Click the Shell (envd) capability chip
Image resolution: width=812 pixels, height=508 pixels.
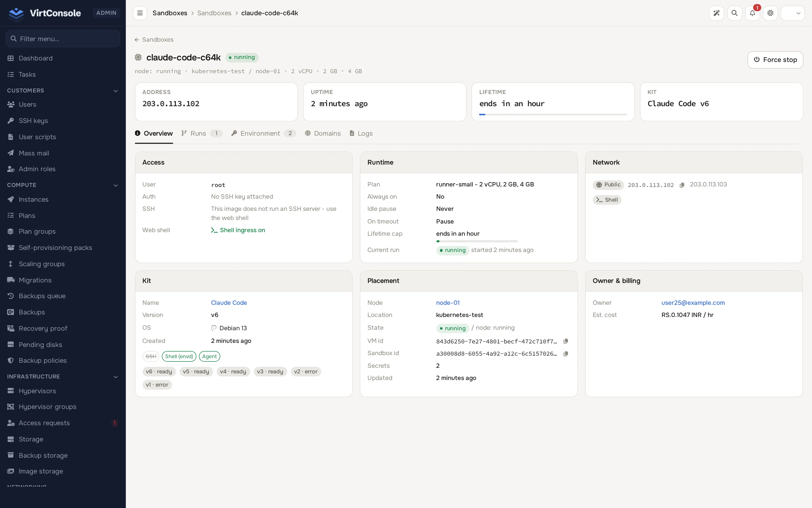tap(179, 356)
